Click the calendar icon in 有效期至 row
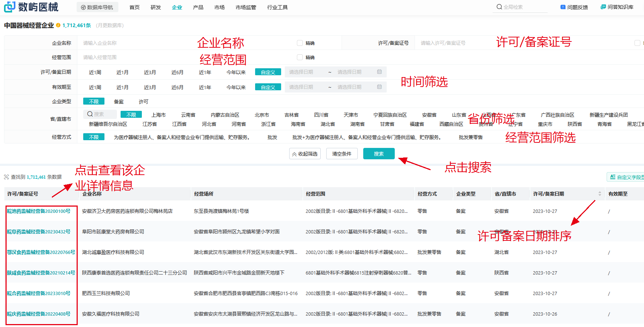The image size is (644, 327). tap(379, 87)
